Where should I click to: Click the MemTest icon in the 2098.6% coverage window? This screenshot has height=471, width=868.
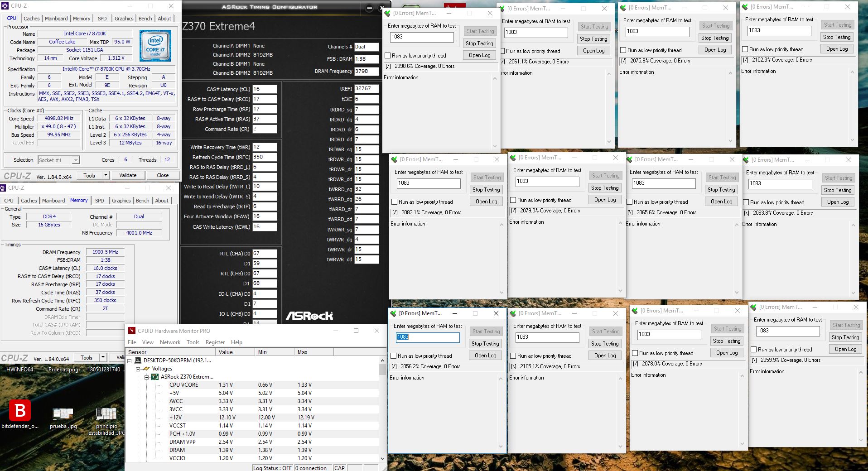(388, 13)
